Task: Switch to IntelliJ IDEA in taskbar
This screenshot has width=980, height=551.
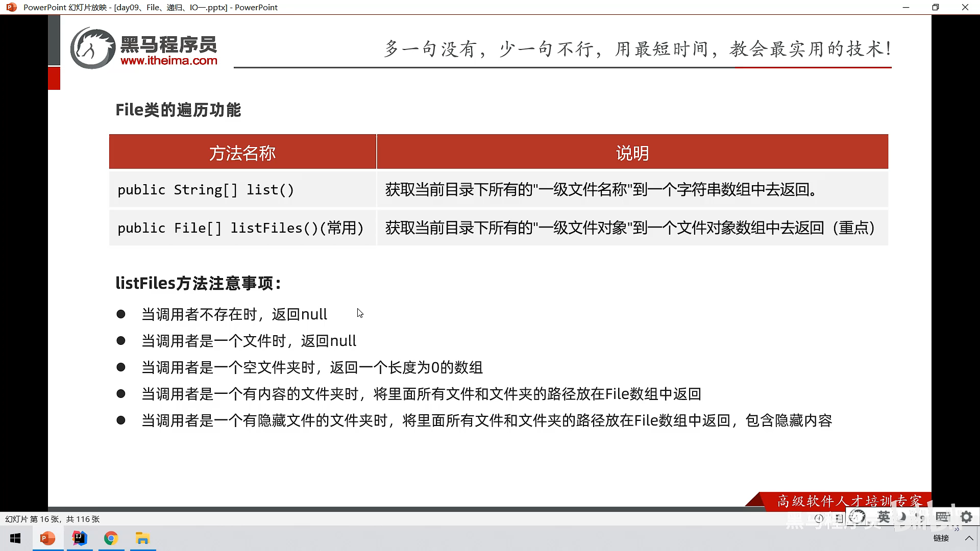Action: pyautogui.click(x=80, y=539)
